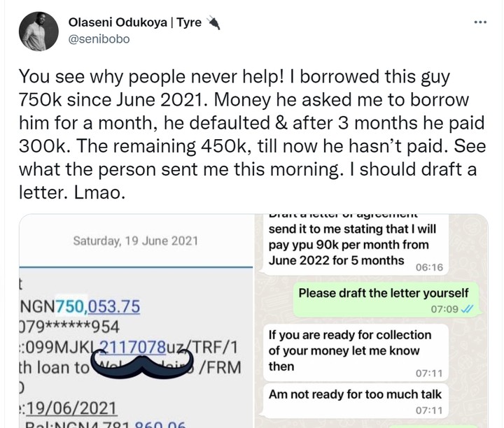504x428 pixels.
Task: Open the WhatsApp chat screenshot image
Action: pyautogui.click(x=372, y=320)
